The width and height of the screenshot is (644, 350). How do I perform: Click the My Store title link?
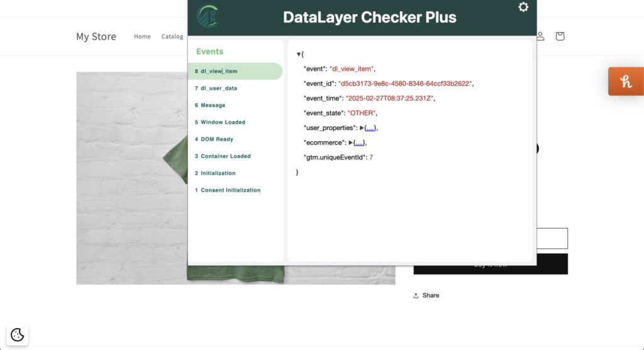point(96,36)
